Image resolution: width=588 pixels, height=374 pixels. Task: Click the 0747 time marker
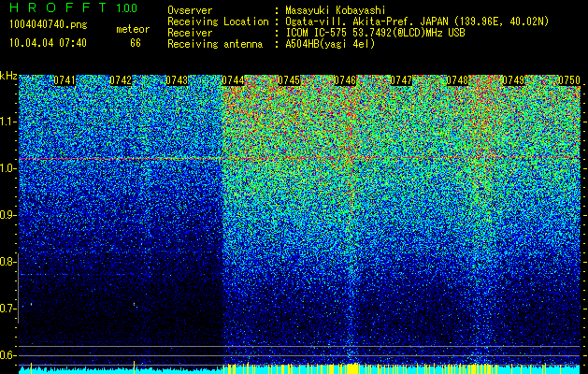(401, 80)
